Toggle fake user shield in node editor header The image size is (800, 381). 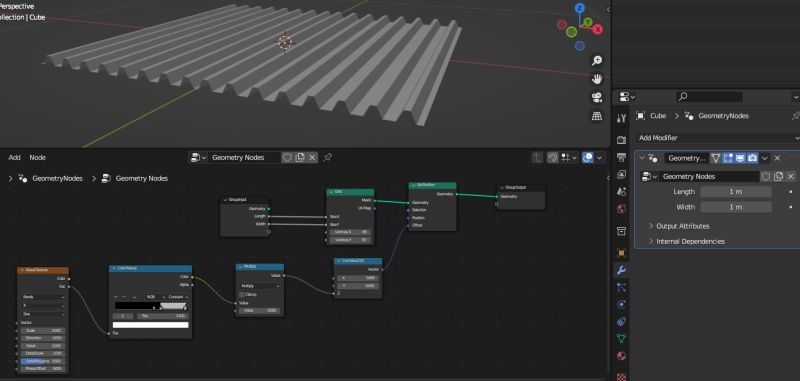point(287,158)
